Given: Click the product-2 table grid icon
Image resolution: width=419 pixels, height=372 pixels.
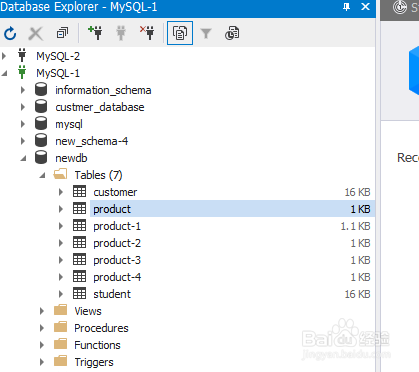Looking at the screenshot, I should pyautogui.click(x=79, y=243).
